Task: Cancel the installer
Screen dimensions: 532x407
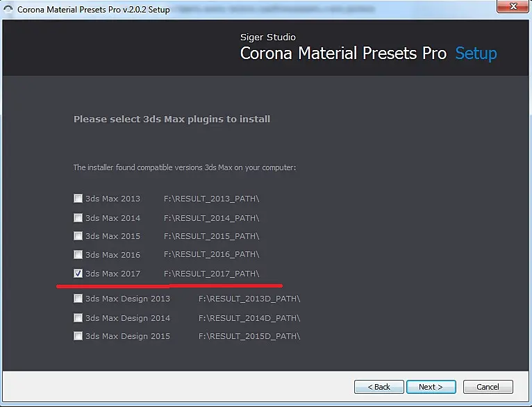Action: pyautogui.click(x=488, y=387)
